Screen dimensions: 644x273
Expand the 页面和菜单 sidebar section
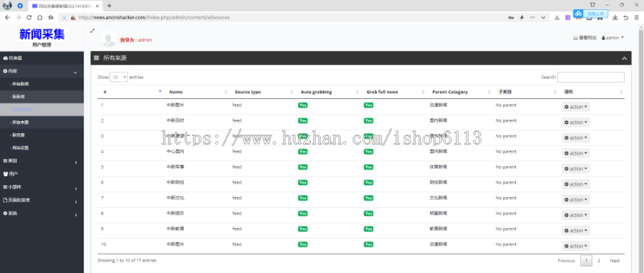point(42,201)
